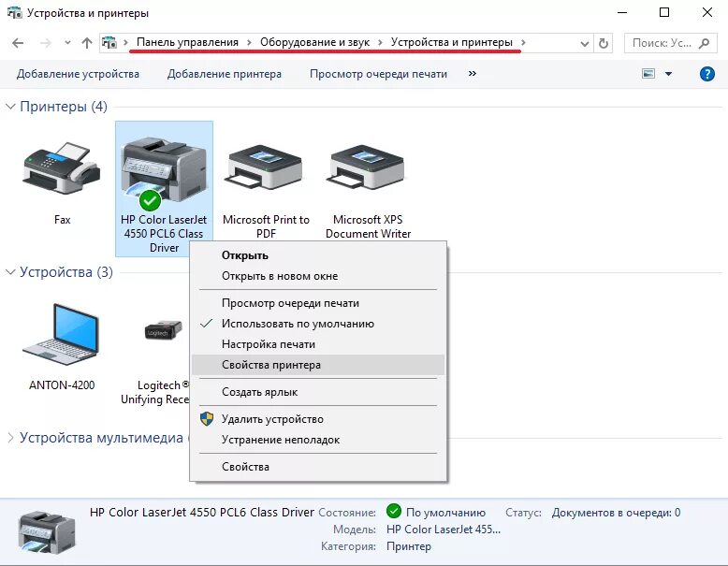
Task: Click the address bar location icon
Action: 109,43
